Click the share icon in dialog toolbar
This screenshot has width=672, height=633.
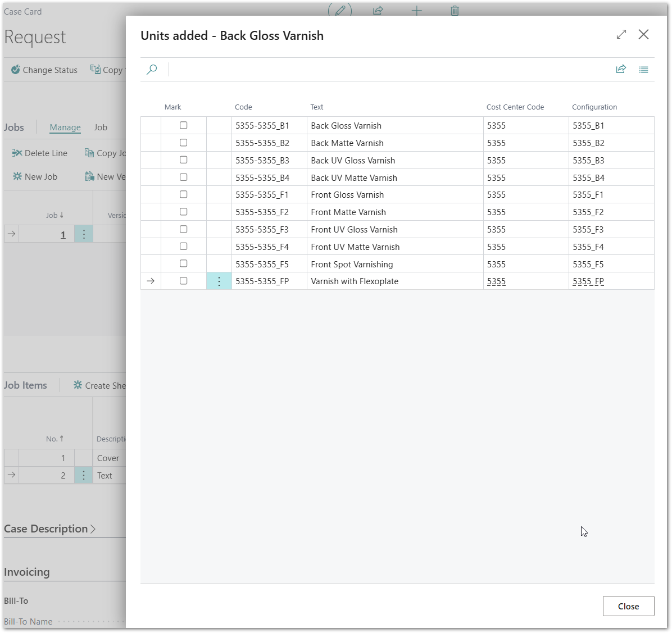pyautogui.click(x=621, y=70)
